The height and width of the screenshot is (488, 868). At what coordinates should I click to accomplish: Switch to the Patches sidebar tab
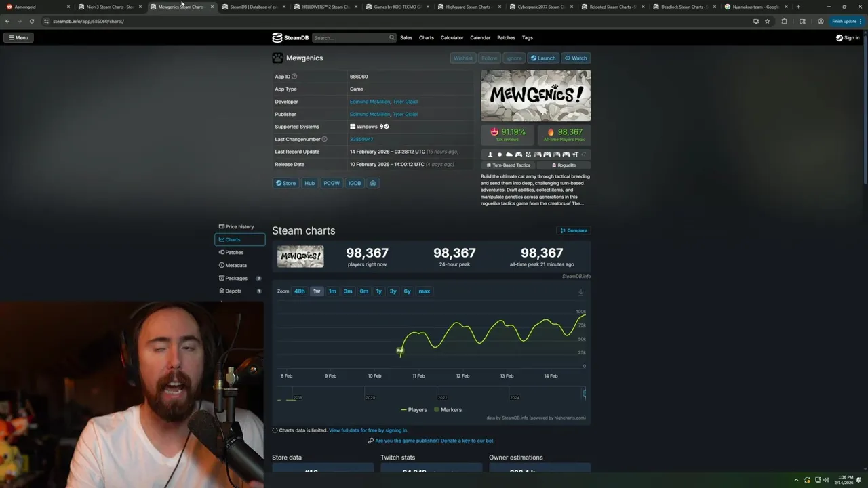tap(239, 252)
